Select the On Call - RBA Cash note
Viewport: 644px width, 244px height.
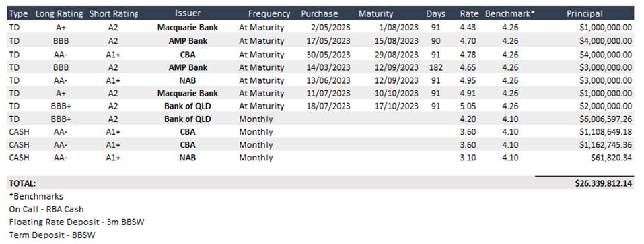46,210
